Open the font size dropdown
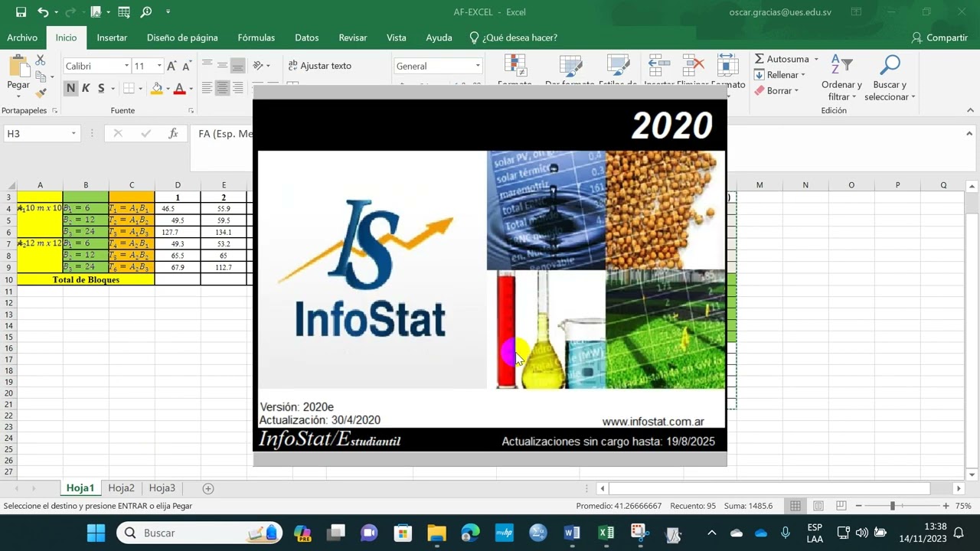Screen dimensions: 980x551 tap(159, 66)
